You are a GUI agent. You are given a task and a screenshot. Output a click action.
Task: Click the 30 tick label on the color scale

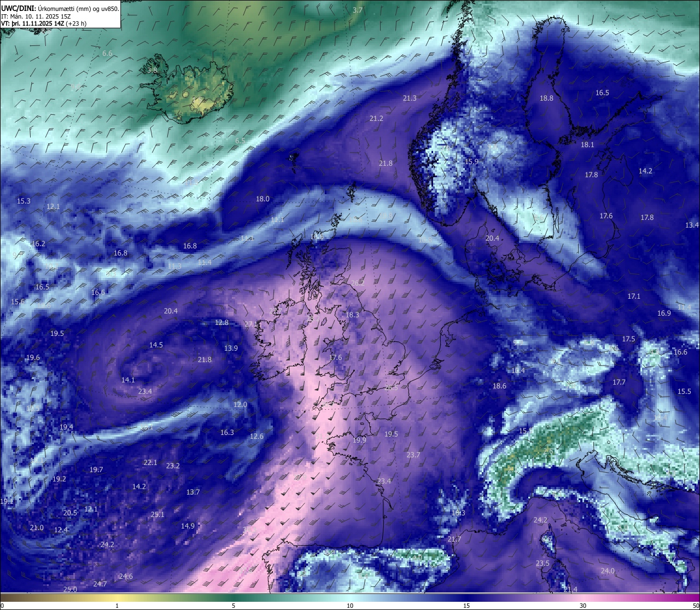pyautogui.click(x=583, y=606)
